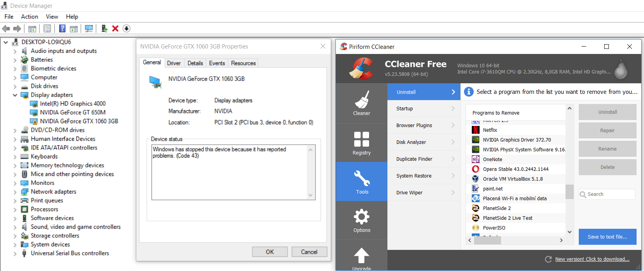Click the programs list horizontal scrollbar thumb
Screen dimensions: 644x271
(x=488, y=240)
